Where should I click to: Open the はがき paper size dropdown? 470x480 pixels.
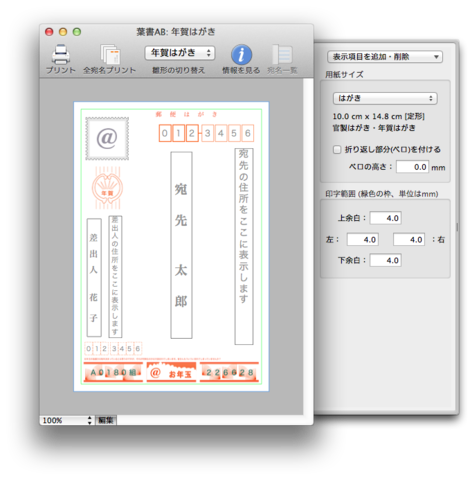[385, 98]
